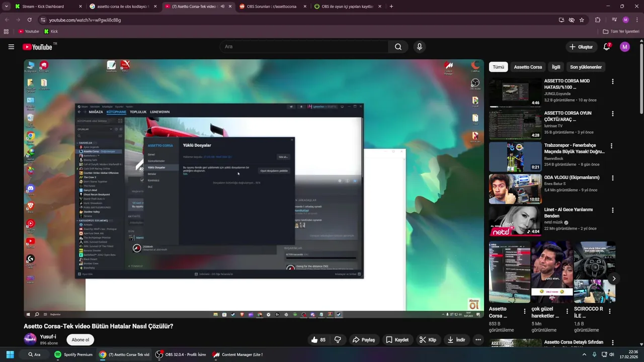This screenshot has width=644, height=362.
Task: Toggle the crossed-eye tracking protection icon
Action: click(x=572, y=20)
